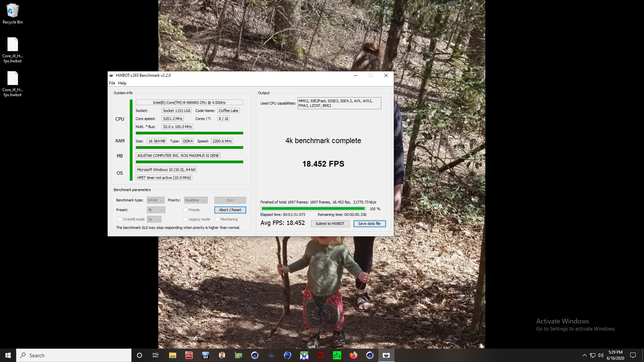The image size is (644, 362).
Task: Open the blue globe icon in taskbar
Action: point(287,355)
